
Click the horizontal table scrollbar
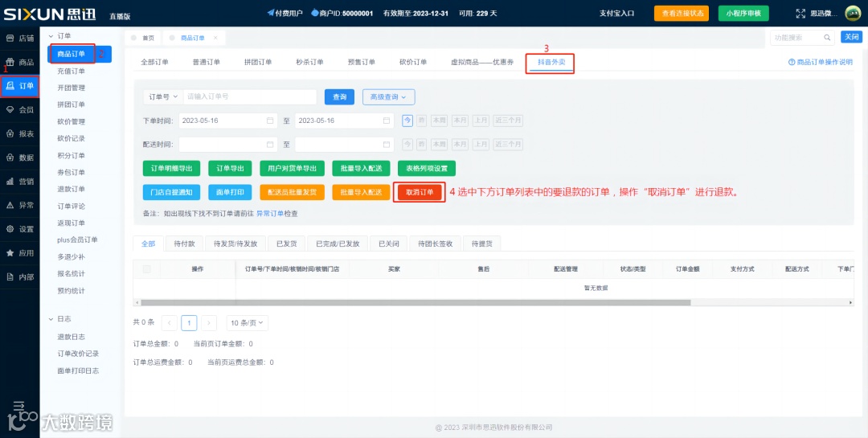click(416, 303)
